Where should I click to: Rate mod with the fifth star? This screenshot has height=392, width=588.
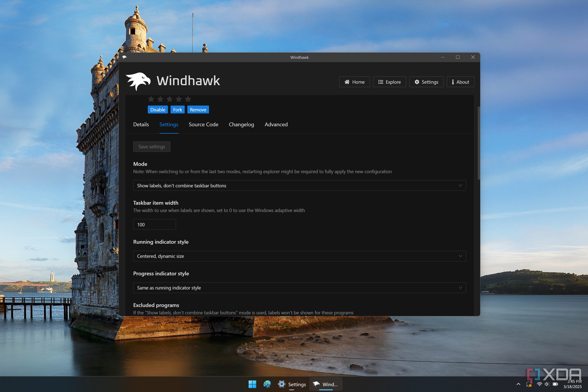(188, 99)
